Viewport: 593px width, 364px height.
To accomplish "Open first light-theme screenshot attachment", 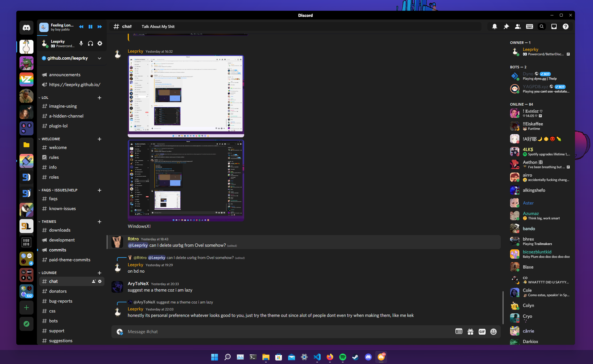I will pyautogui.click(x=186, y=96).
